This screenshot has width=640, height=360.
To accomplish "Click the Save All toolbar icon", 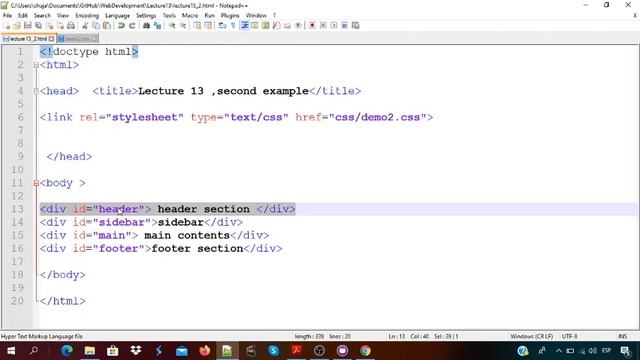I will coord(38,26).
